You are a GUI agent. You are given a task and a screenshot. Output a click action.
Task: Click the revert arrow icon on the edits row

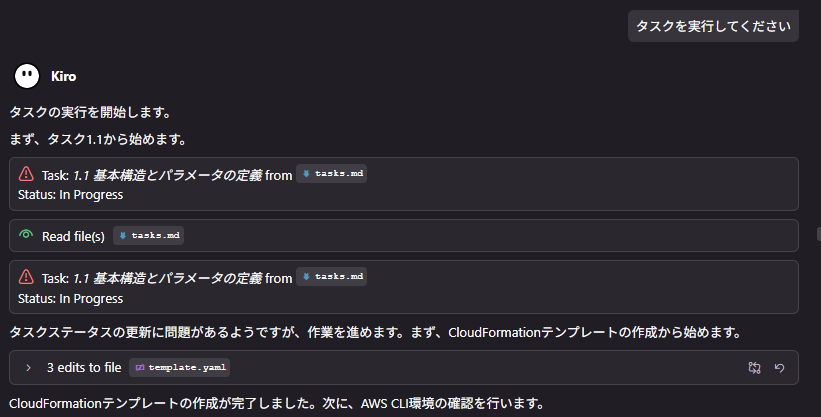click(x=779, y=367)
